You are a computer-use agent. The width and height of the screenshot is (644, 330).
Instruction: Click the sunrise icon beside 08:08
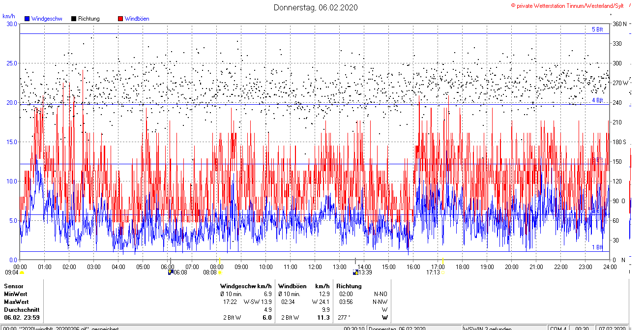tap(219, 272)
